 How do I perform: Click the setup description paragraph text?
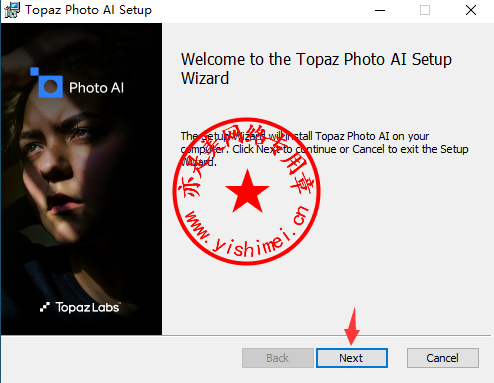324,149
